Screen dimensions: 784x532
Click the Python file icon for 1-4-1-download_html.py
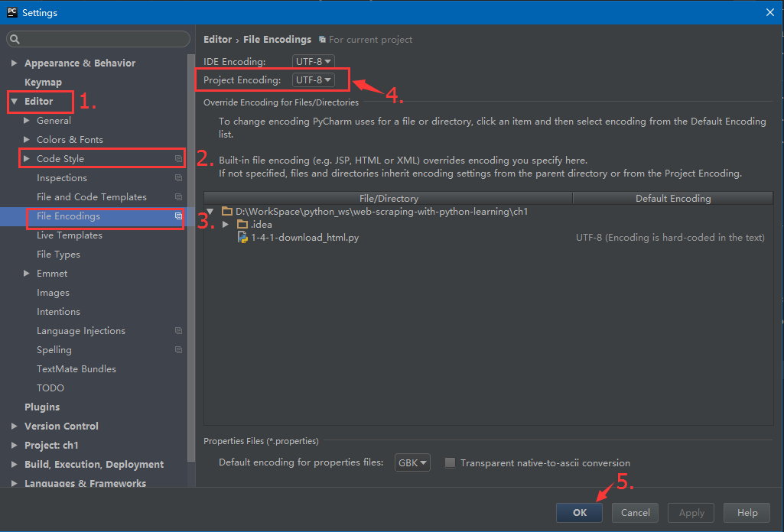(x=242, y=237)
